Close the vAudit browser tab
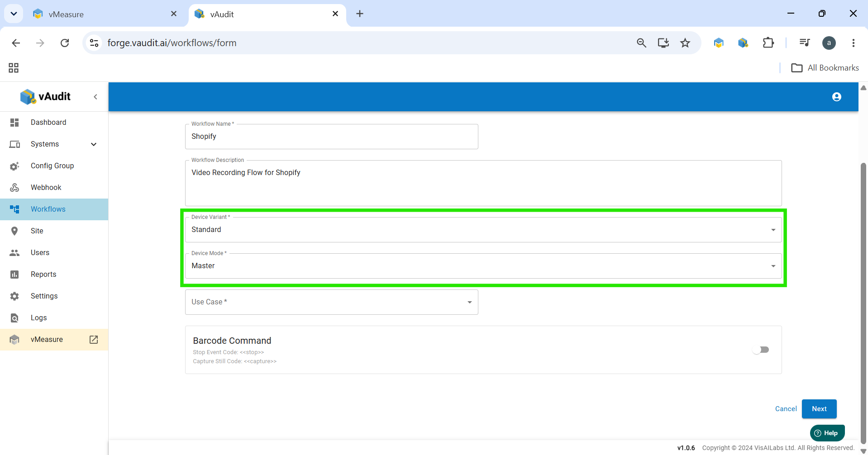The image size is (868, 455). pos(335,14)
